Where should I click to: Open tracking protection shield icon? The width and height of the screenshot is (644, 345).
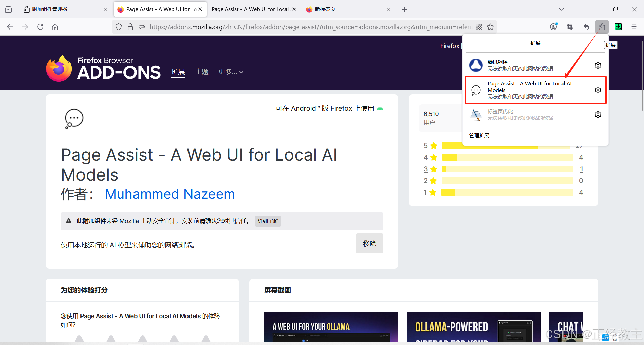click(x=119, y=27)
